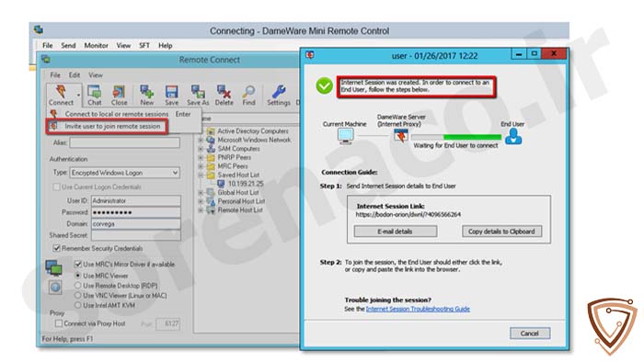The image size is (644, 362).
Task: Collapse Saved Host List tree node
Action: [x=201, y=175]
